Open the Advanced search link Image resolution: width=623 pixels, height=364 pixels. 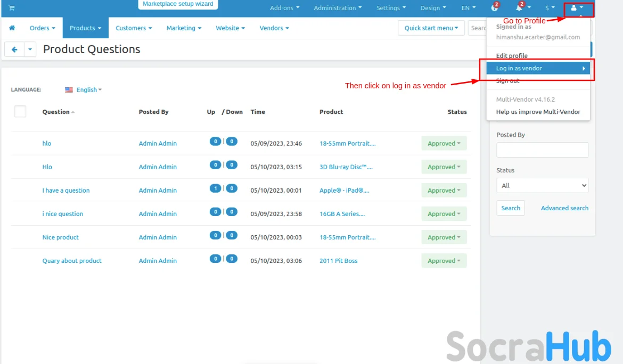point(564,208)
